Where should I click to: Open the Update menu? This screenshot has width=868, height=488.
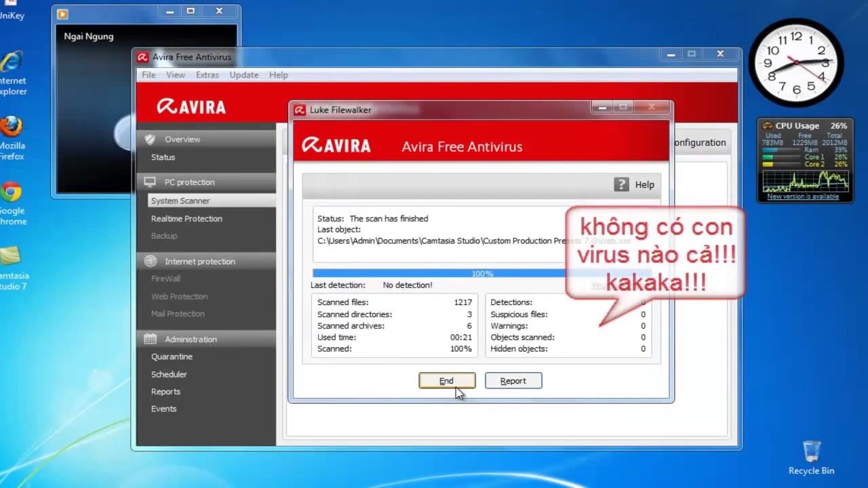coord(244,75)
